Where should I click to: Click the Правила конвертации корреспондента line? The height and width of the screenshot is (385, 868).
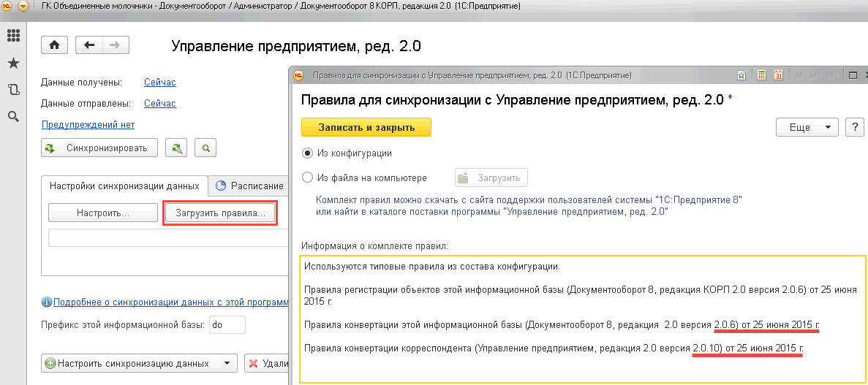click(554, 348)
